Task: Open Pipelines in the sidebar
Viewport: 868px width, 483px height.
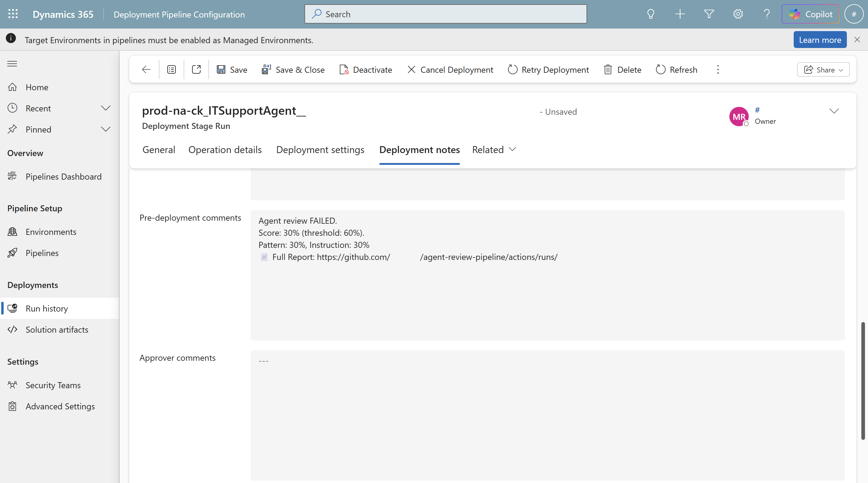Action: click(x=59, y=253)
